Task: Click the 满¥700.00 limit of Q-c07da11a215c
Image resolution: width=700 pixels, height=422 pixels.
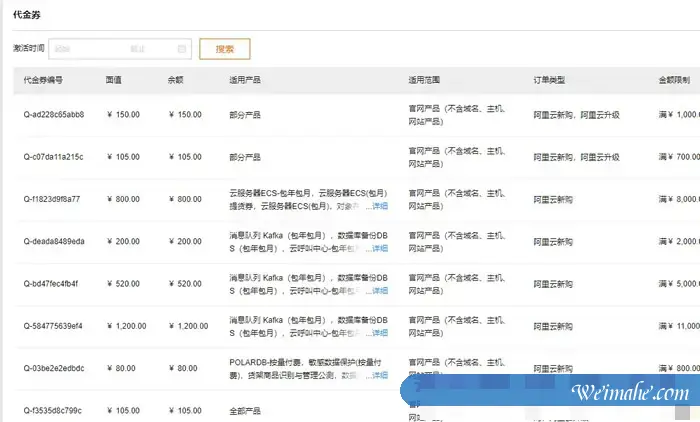Action: pos(679,157)
